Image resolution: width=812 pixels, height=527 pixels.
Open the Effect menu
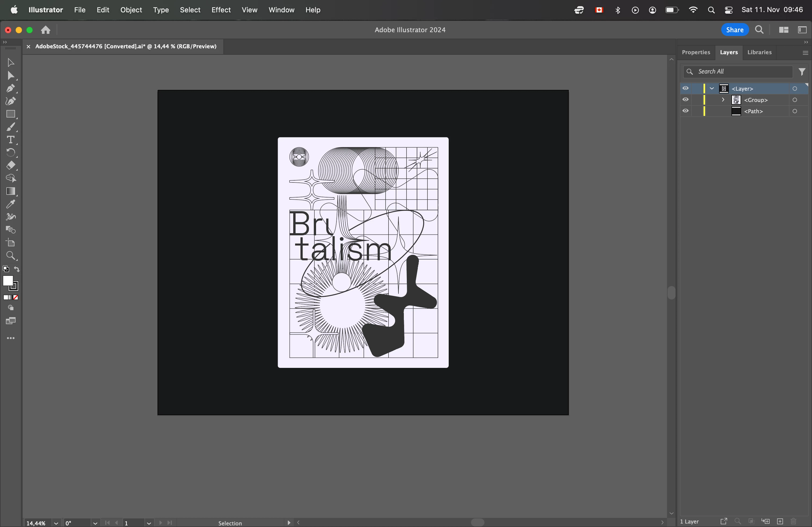[221, 10]
